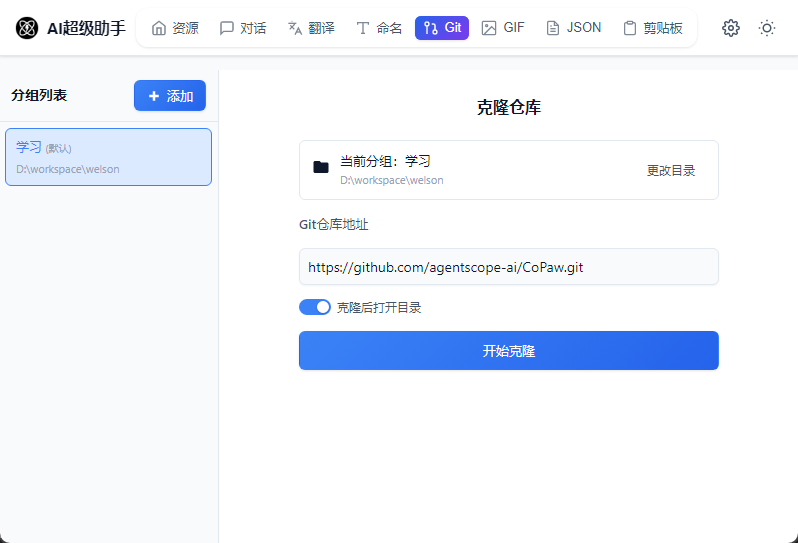
Task: Switch to the 对话 chat tab
Action: click(243, 28)
